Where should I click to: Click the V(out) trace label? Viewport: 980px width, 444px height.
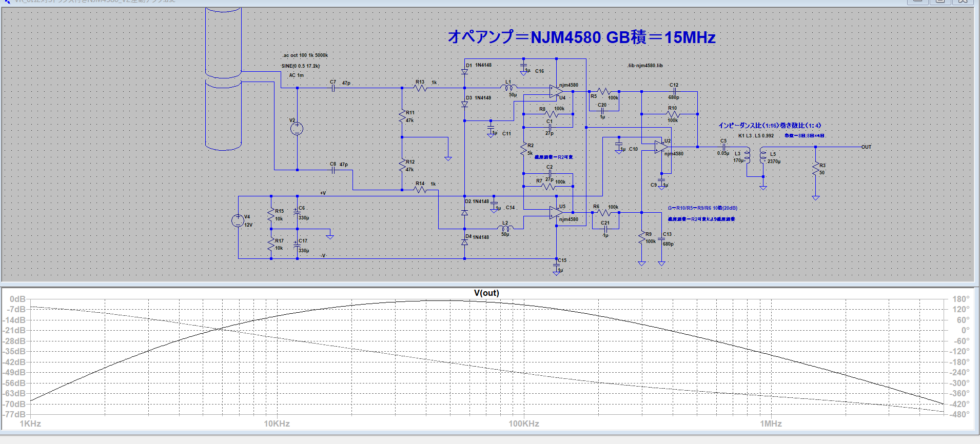[486, 293]
